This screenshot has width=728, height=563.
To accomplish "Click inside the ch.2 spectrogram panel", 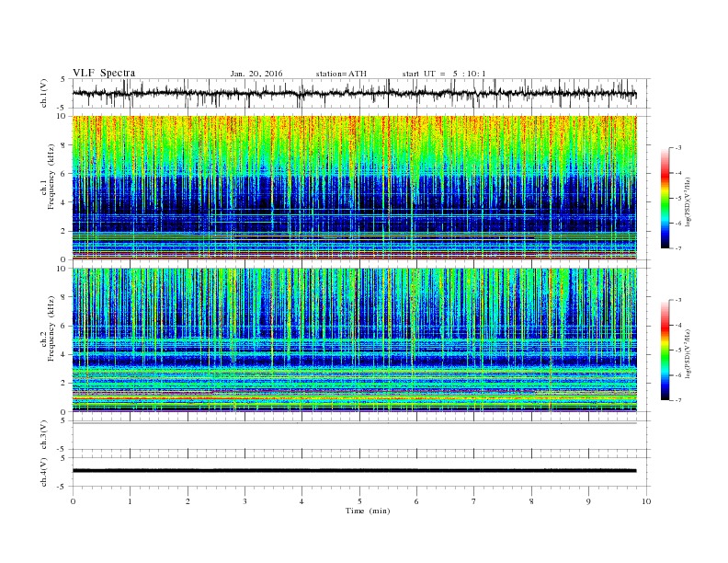I will (354, 339).
